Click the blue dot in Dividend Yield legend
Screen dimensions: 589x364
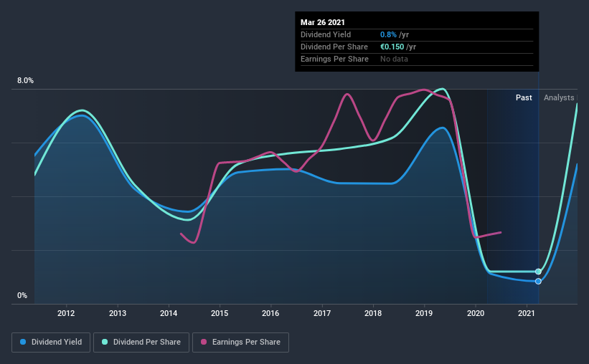(23, 342)
